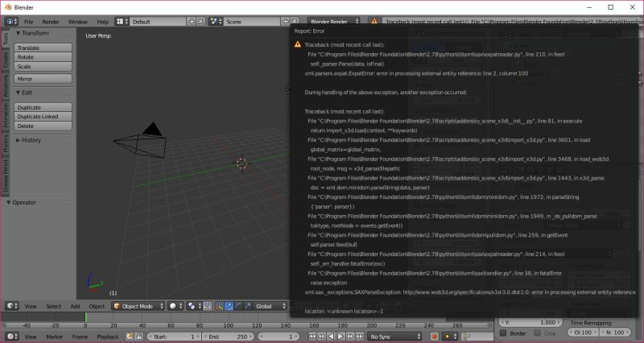Open the Blender Render engine dropdown
The height and width of the screenshot is (343, 644).
click(334, 22)
